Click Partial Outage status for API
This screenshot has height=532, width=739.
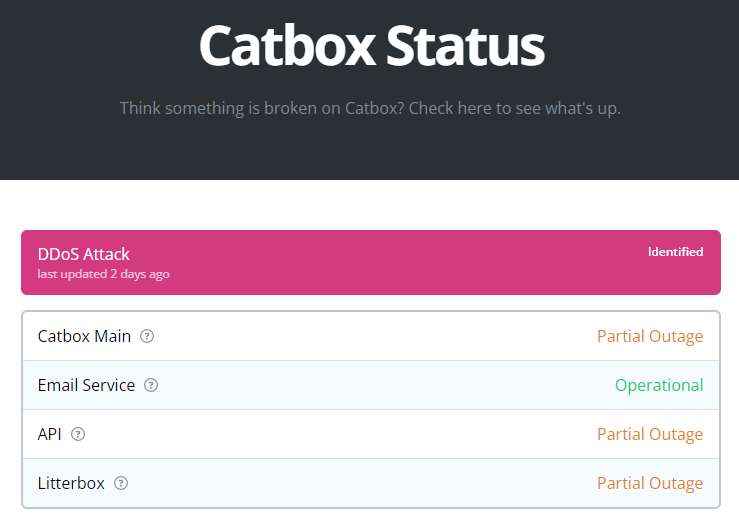click(650, 434)
